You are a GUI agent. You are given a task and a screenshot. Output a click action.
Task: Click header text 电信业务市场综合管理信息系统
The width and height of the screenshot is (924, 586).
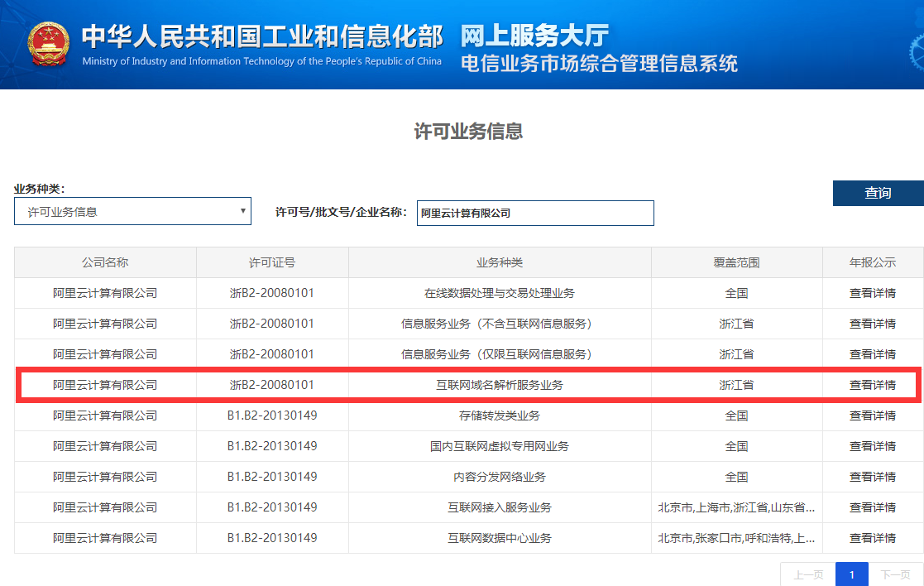tap(599, 63)
